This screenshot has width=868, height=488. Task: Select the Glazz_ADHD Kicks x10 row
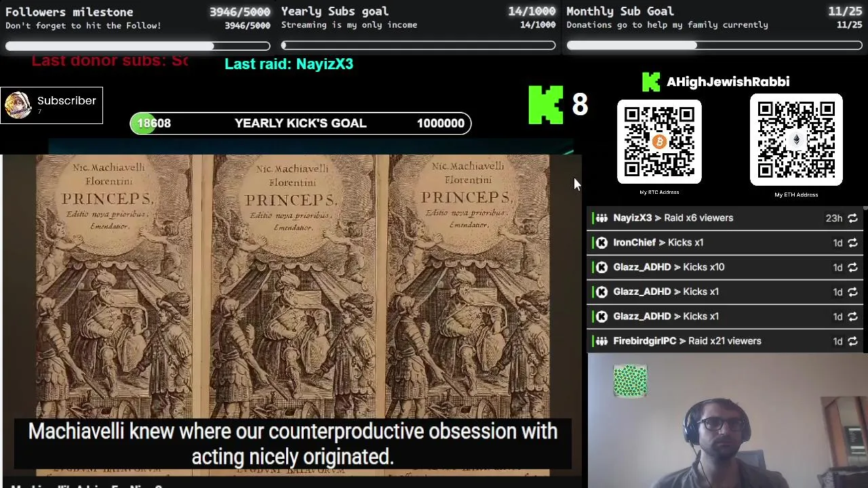click(x=725, y=267)
